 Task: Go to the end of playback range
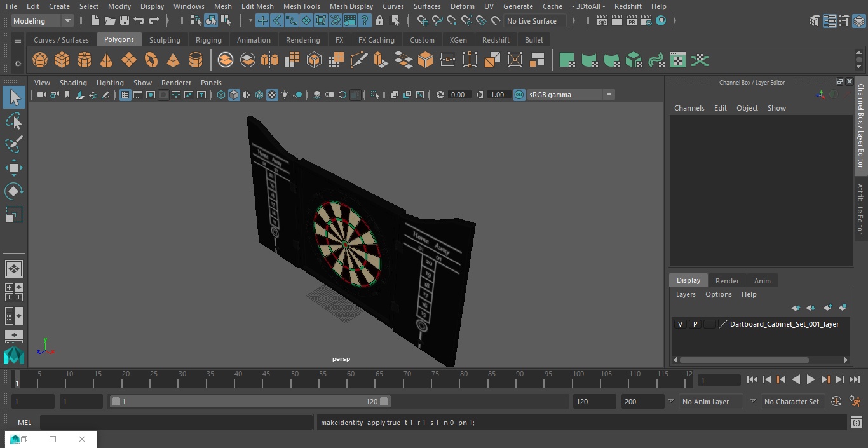point(855,379)
